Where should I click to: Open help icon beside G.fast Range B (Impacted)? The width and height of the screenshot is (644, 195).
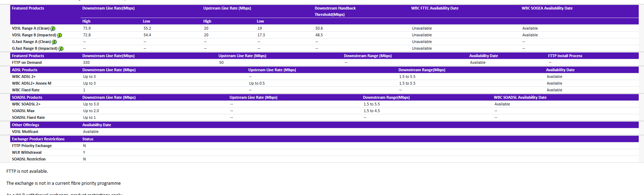tap(61, 49)
